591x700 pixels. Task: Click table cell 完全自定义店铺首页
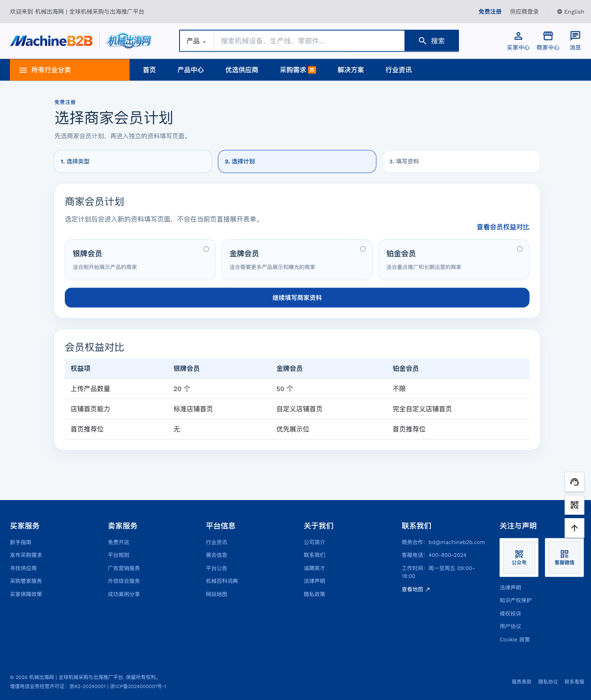click(x=422, y=409)
